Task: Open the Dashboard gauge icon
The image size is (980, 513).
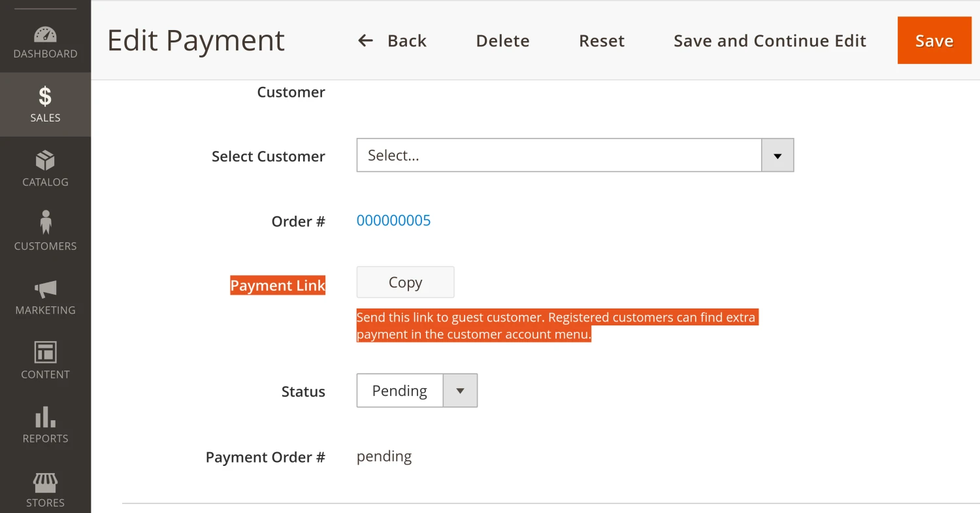Action: tap(45, 34)
